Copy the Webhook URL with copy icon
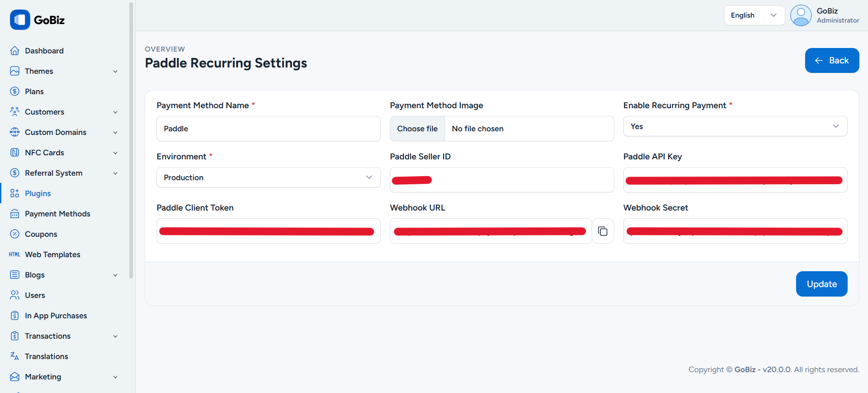 point(603,231)
